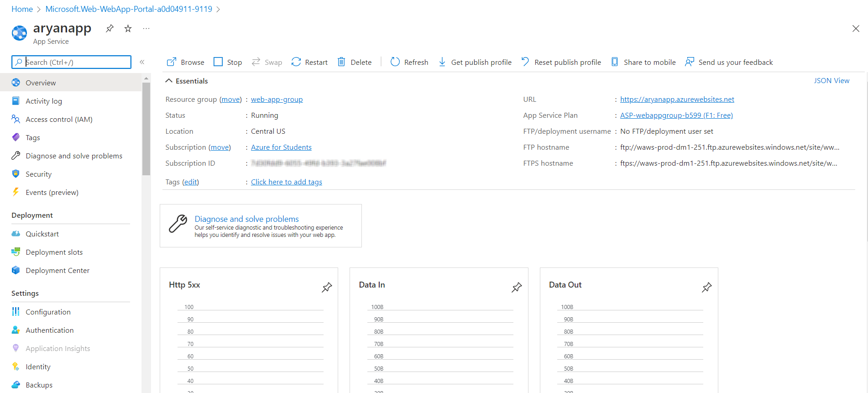Open Events (preview)
This screenshot has width=868, height=393.
[x=71, y=192]
